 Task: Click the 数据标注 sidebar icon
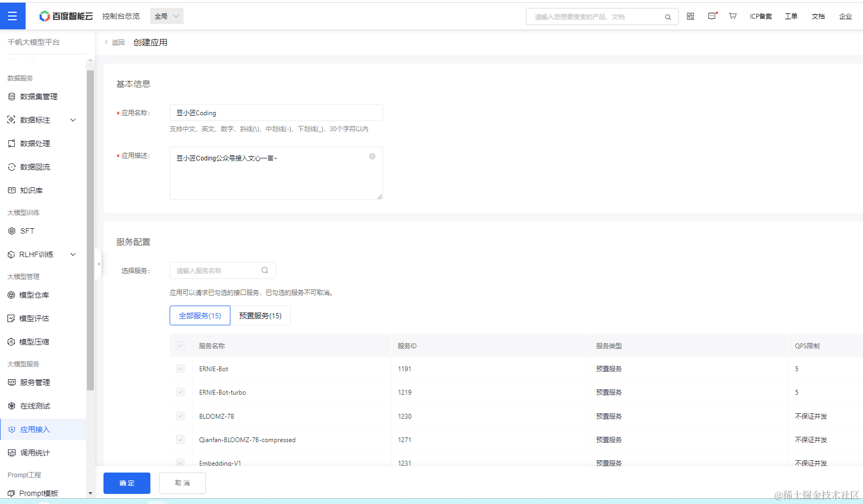coord(12,120)
